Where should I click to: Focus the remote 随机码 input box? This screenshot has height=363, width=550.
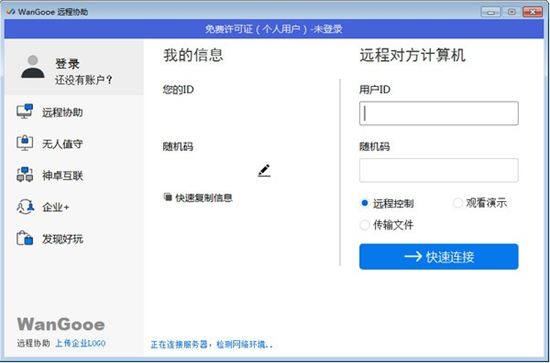coord(438,170)
